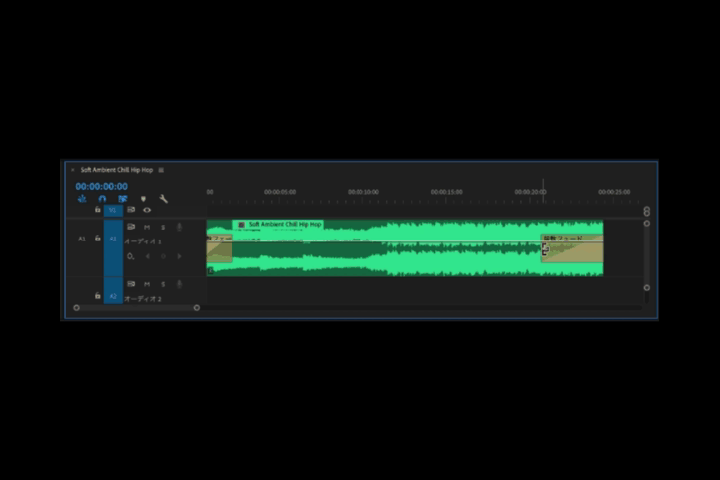The image size is (720, 480).
Task: Go to previous keyframe on A1
Action: tap(147, 256)
